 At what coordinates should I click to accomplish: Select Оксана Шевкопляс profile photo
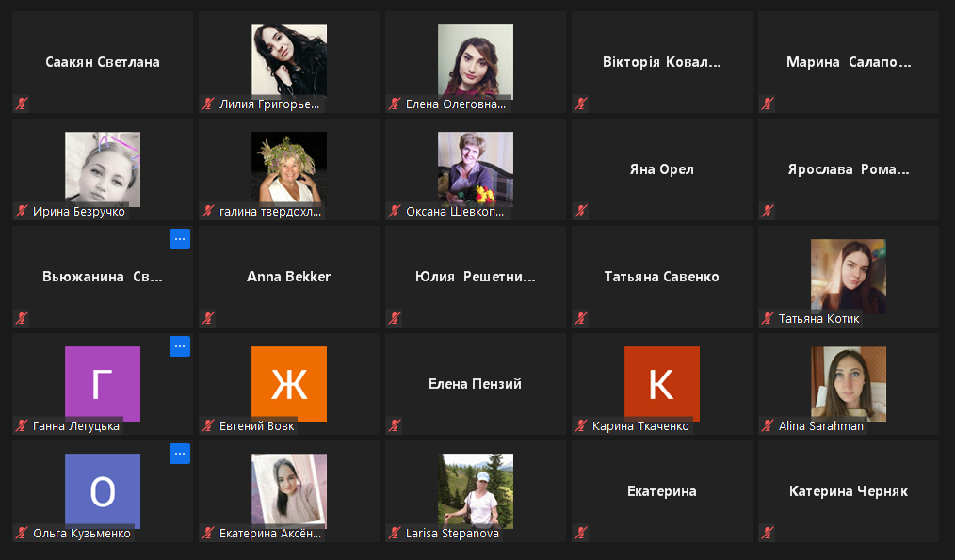(x=476, y=169)
